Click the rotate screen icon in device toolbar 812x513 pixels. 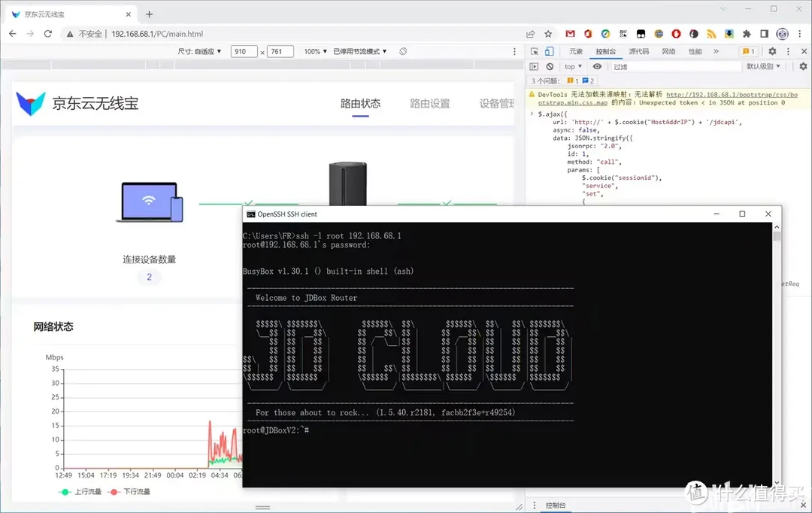coord(403,51)
